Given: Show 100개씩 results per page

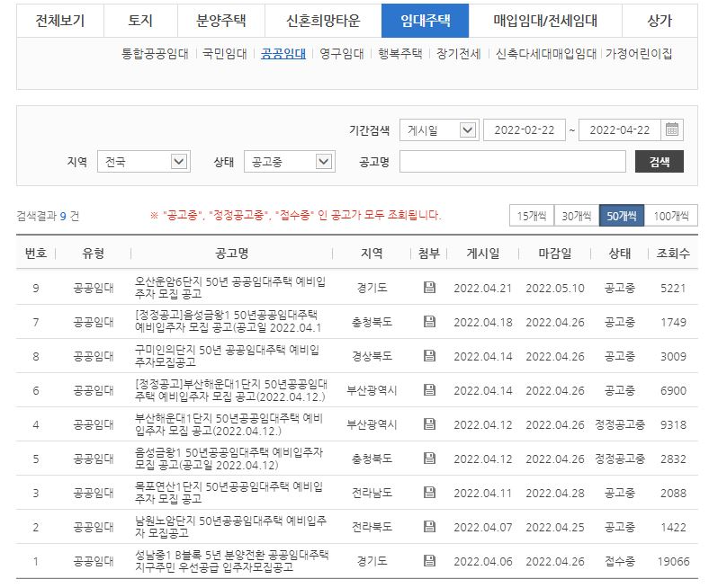Looking at the screenshot, I should pos(670,216).
